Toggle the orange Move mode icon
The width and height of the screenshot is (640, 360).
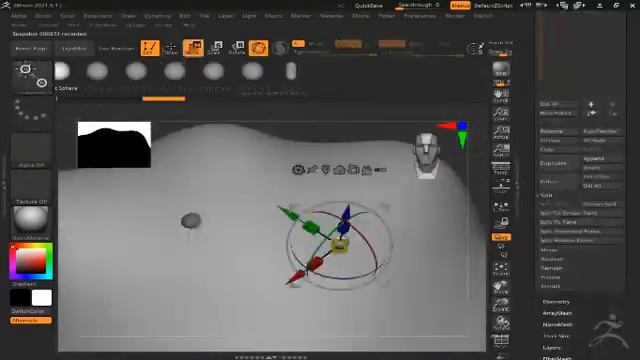click(x=193, y=48)
